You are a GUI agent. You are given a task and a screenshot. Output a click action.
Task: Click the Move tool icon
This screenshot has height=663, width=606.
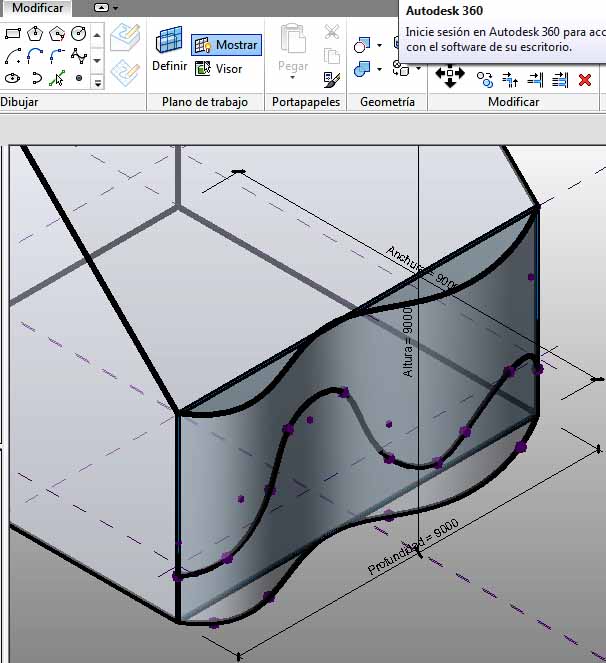(x=449, y=77)
